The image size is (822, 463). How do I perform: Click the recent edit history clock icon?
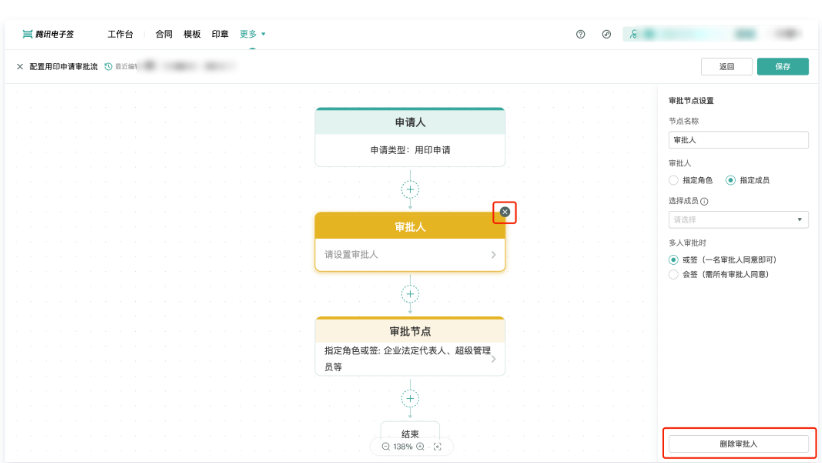109,67
